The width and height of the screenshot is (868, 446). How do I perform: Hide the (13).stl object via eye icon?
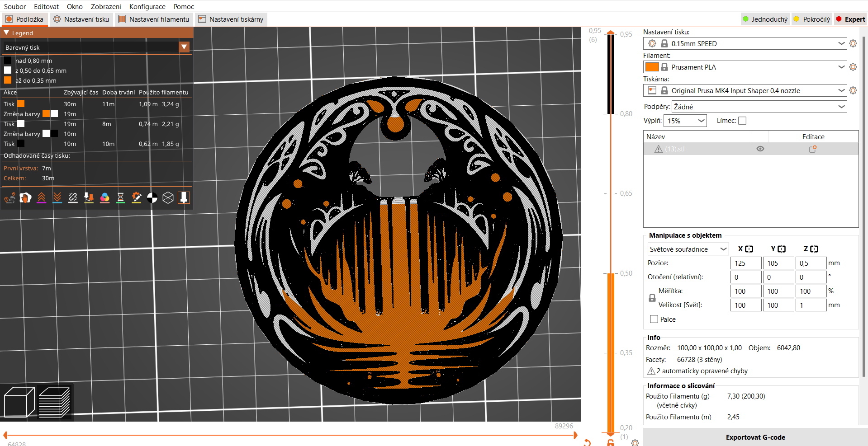(x=760, y=149)
